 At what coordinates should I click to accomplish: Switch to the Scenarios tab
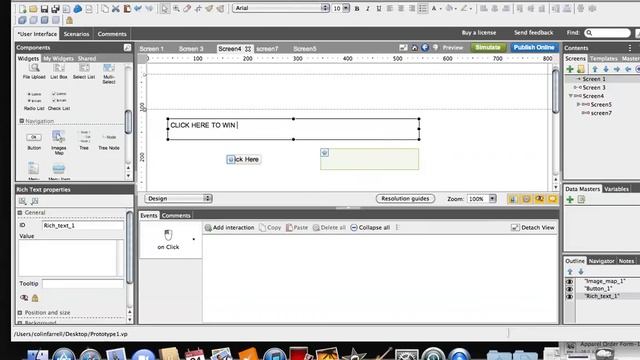(x=76, y=34)
